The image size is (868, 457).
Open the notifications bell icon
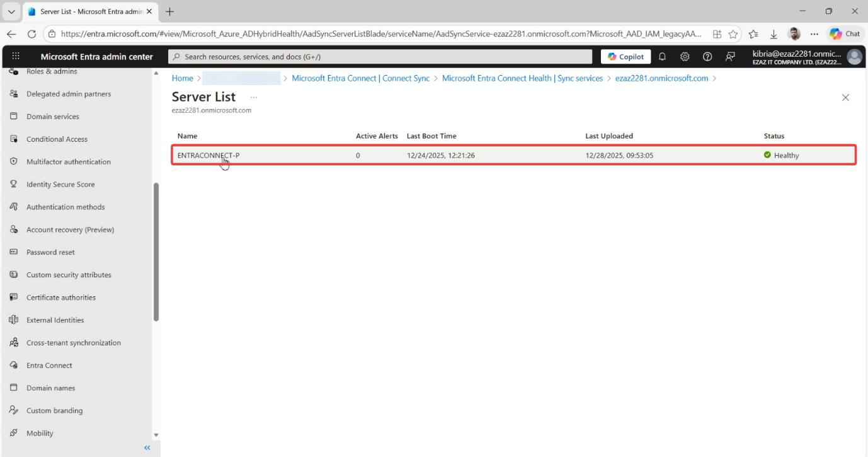(663, 57)
